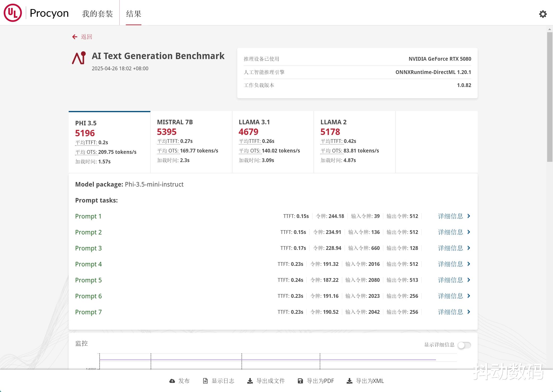Click the document icon for 显示日志
The image size is (553, 392).
[205, 381]
